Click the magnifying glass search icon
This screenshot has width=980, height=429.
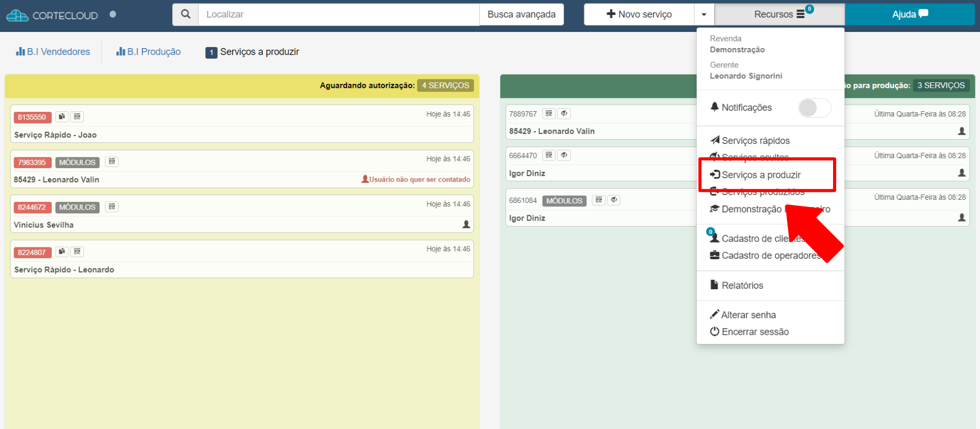[185, 14]
